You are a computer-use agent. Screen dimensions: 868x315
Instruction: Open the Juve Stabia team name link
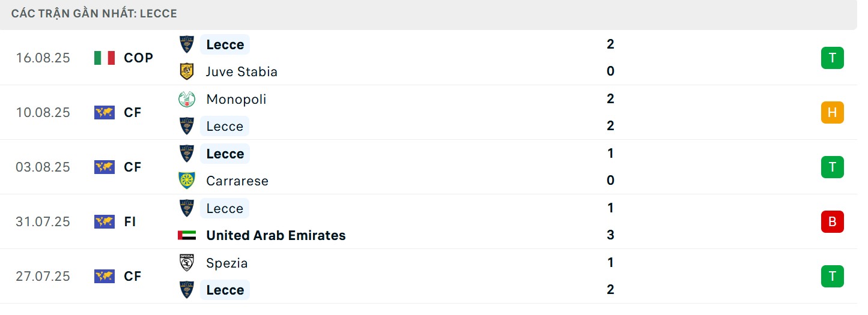click(241, 71)
